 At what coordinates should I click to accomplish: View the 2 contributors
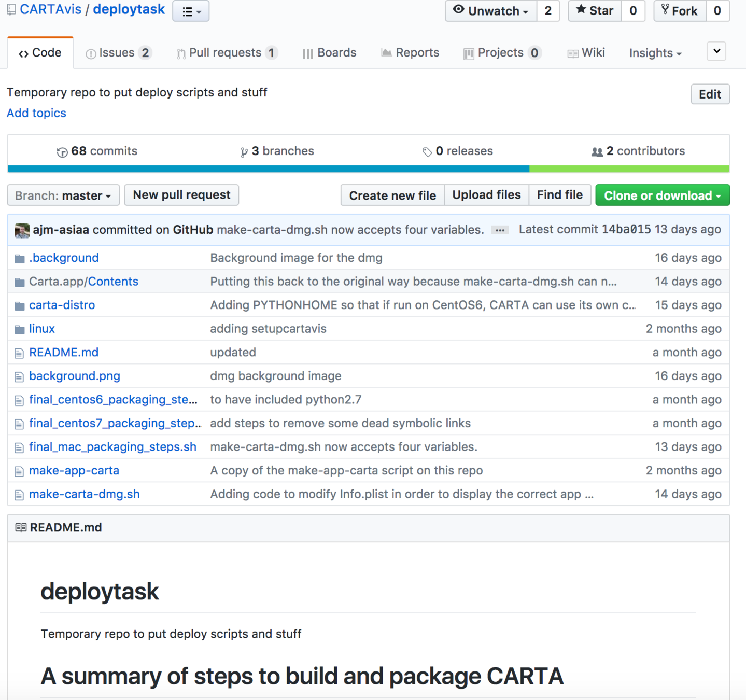coord(638,151)
